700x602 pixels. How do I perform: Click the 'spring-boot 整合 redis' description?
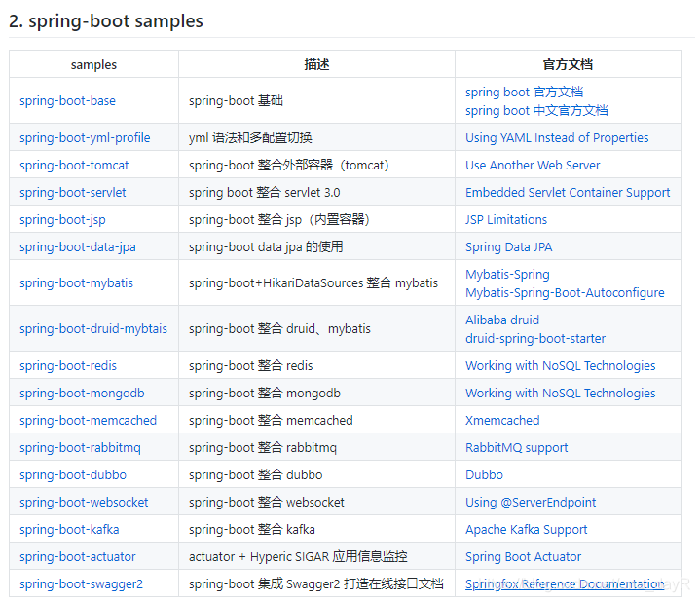(251, 365)
